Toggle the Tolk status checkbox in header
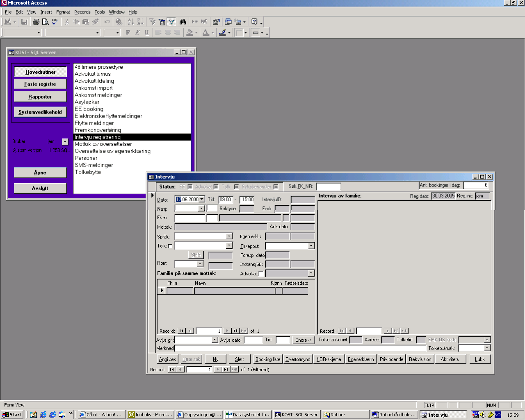The height and width of the screenshot is (420, 525). [x=236, y=187]
